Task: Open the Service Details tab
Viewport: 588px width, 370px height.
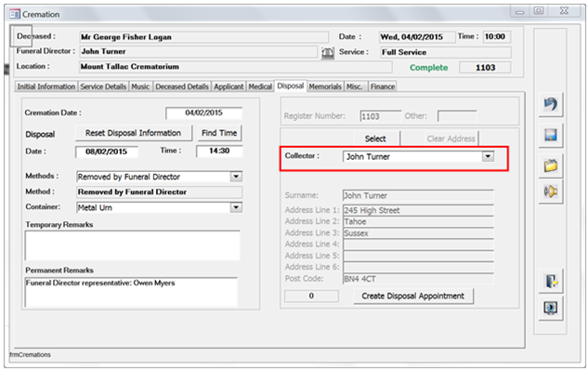Action: (103, 86)
